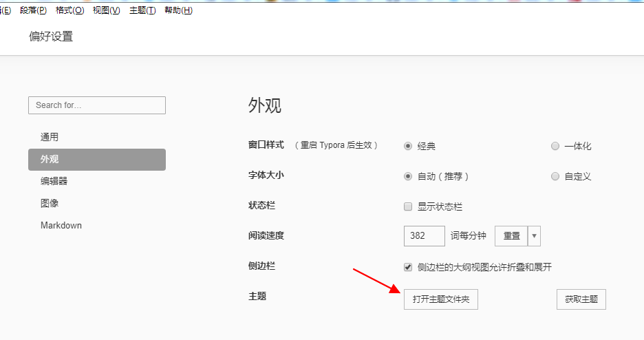The image size is (644, 340).
Task: Choose 自动（推荐）font size option
Action: [x=408, y=176]
